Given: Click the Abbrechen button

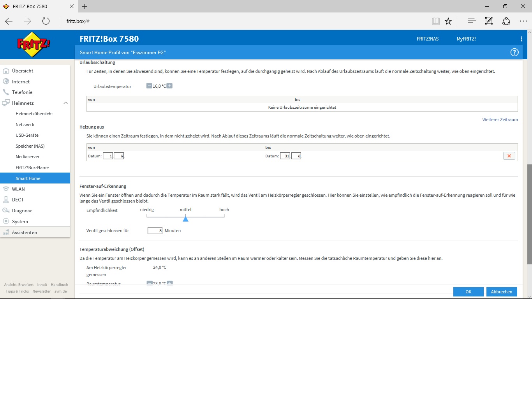Looking at the screenshot, I should tap(502, 292).
